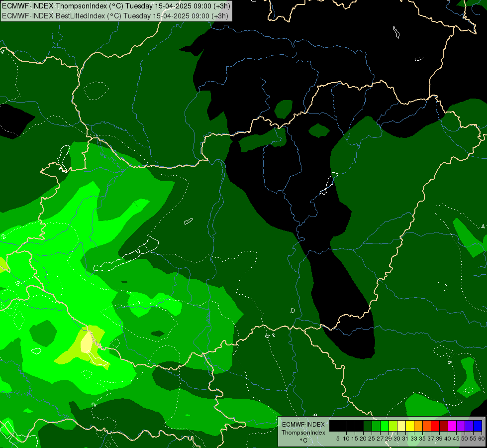Image resolution: width=487 pixels, height=448 pixels.
Task: Select the orange 33-35 legend swatch
Action: [418, 426]
